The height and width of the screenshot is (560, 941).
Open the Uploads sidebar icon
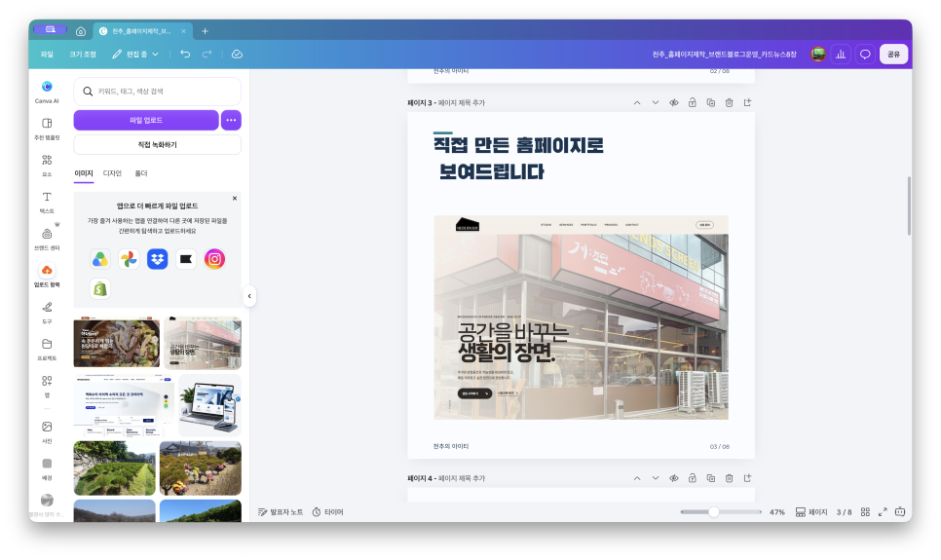click(x=47, y=270)
